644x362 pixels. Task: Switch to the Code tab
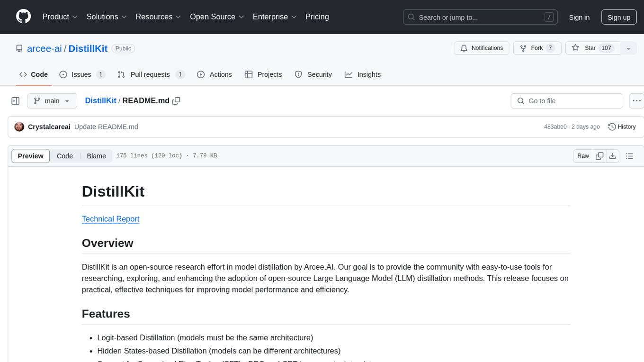(x=34, y=74)
